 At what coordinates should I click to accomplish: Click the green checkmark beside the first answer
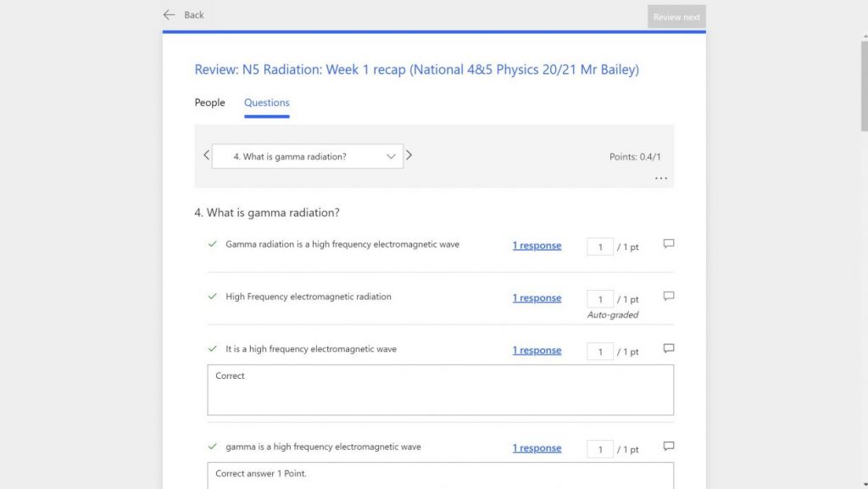213,244
